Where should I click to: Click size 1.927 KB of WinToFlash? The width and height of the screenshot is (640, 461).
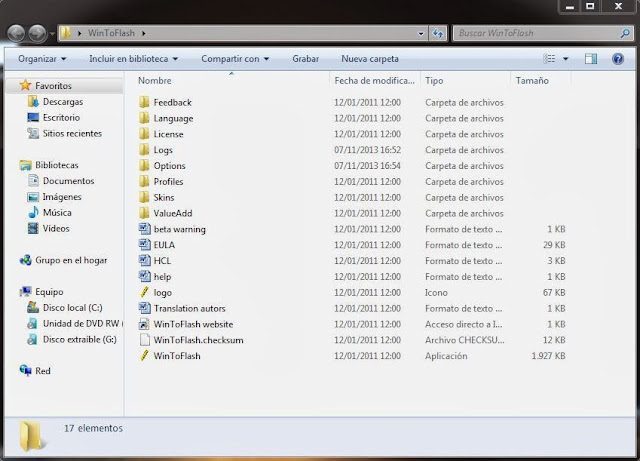pyautogui.click(x=548, y=356)
